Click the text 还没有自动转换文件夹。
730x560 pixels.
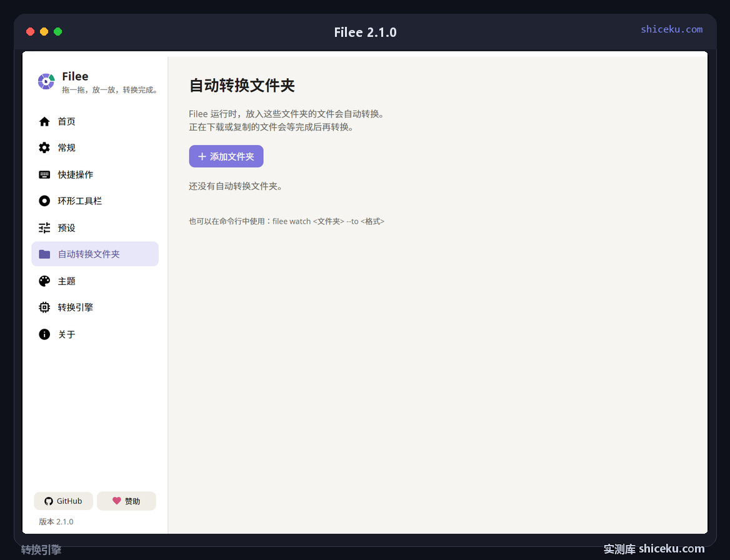click(x=236, y=186)
